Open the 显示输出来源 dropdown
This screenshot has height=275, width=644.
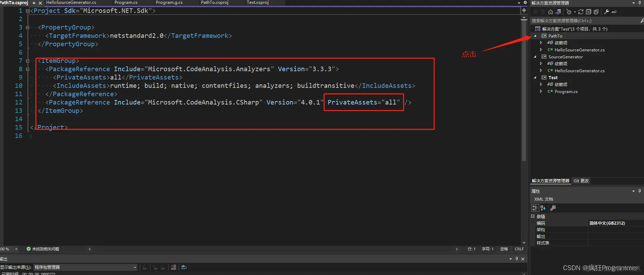[x=85, y=267]
